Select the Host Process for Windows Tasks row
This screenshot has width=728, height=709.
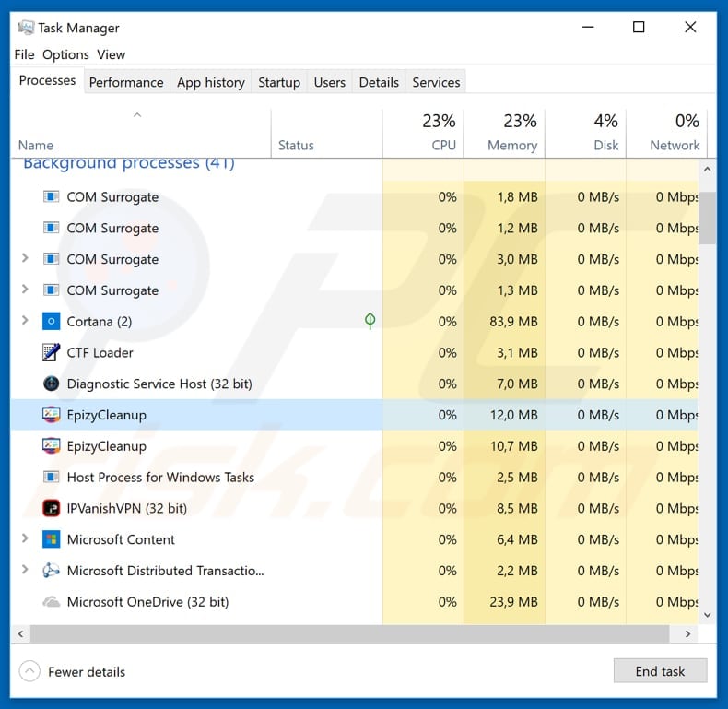pyautogui.click(x=355, y=478)
